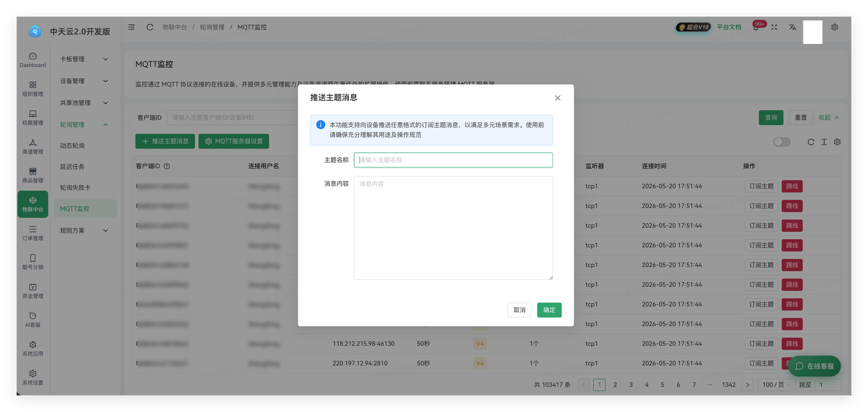Image resolution: width=868 pixels, height=412 pixels.
Task: Open 动态轮询 menu item
Action: (85, 146)
